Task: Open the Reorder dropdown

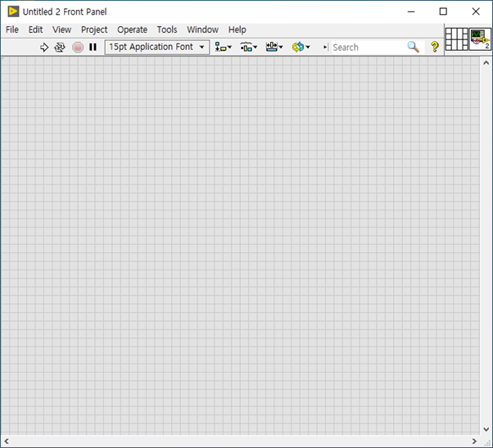Action: click(x=301, y=48)
